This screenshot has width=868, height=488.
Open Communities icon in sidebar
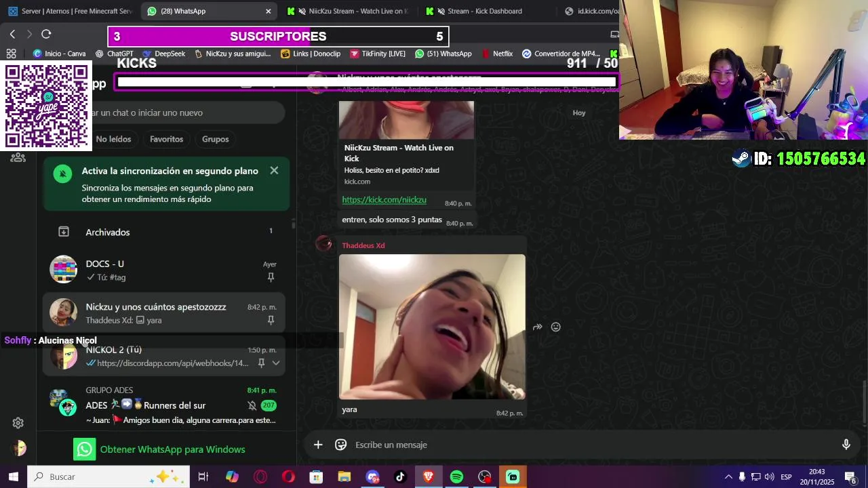(18, 157)
